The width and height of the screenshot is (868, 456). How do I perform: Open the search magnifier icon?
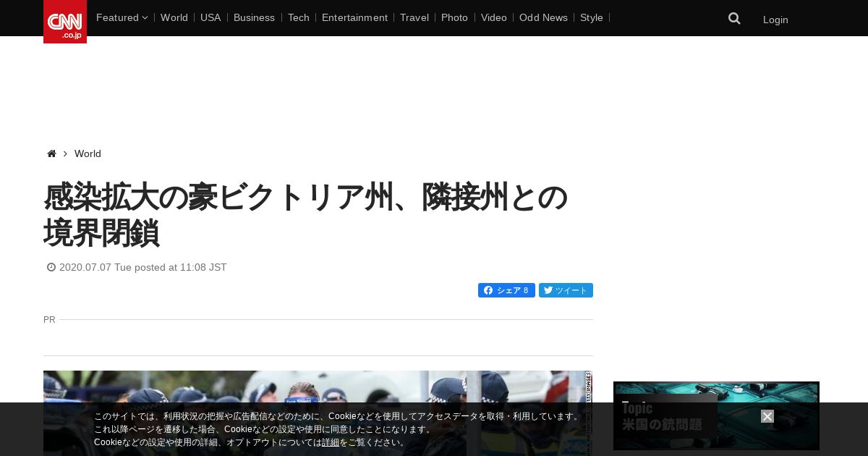pos(734,19)
